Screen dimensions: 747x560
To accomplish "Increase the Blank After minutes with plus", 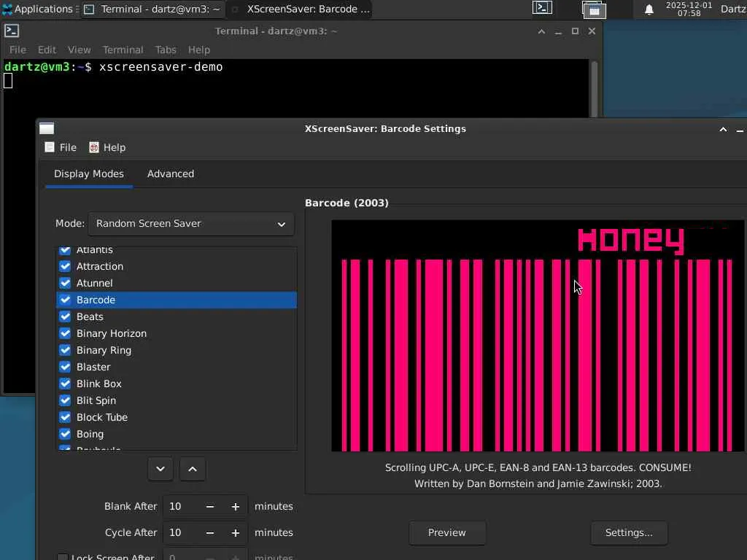I will 236,506.
